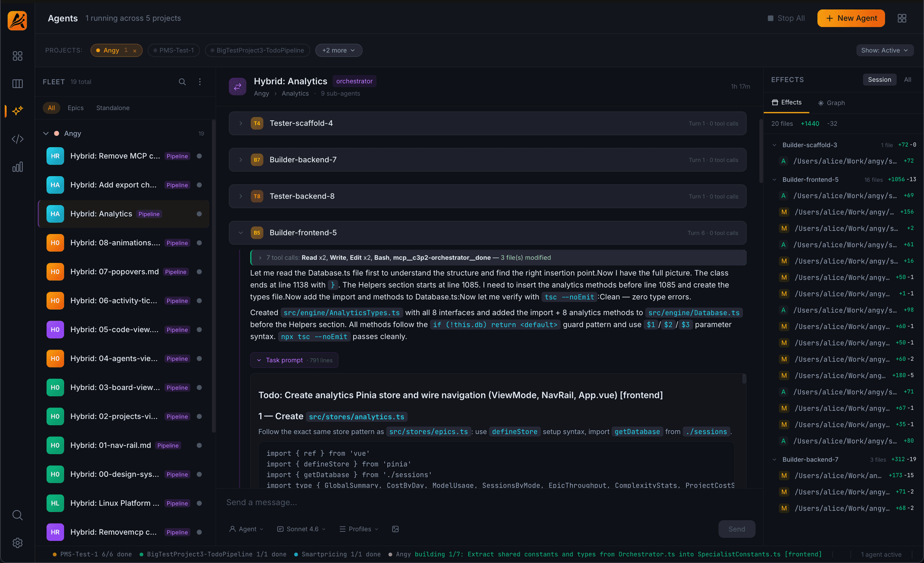Switch to the Graph tab
The height and width of the screenshot is (563, 924).
click(x=832, y=103)
